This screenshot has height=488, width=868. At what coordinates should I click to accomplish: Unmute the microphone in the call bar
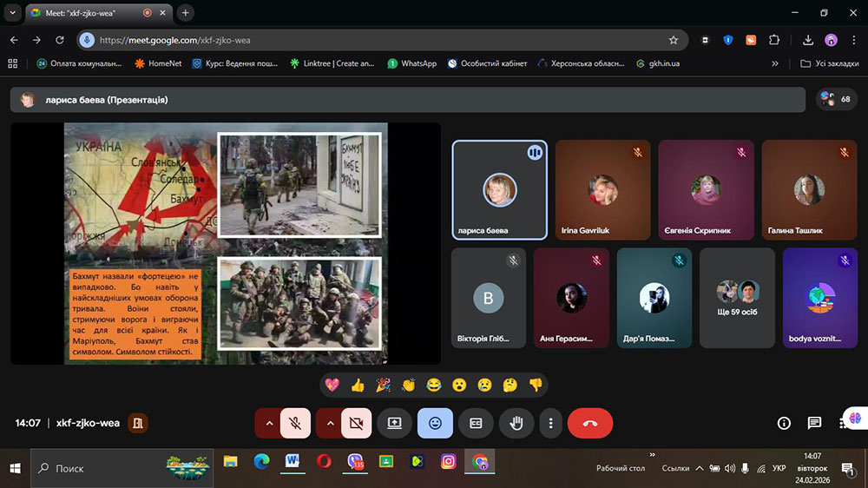click(295, 423)
